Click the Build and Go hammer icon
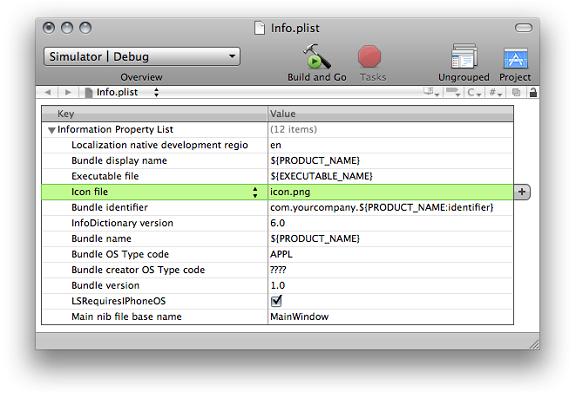 tap(317, 57)
